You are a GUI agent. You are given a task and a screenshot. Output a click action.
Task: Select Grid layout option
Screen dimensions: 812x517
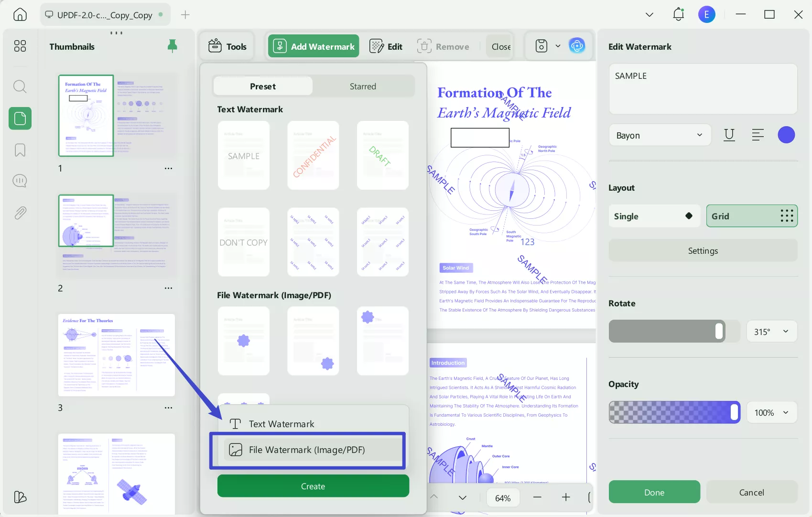click(x=752, y=216)
